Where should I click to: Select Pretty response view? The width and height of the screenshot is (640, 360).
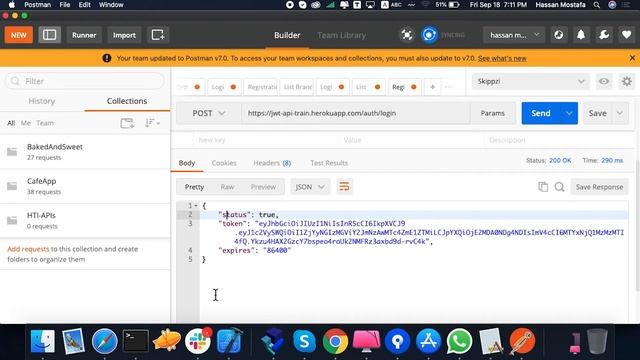(x=194, y=187)
